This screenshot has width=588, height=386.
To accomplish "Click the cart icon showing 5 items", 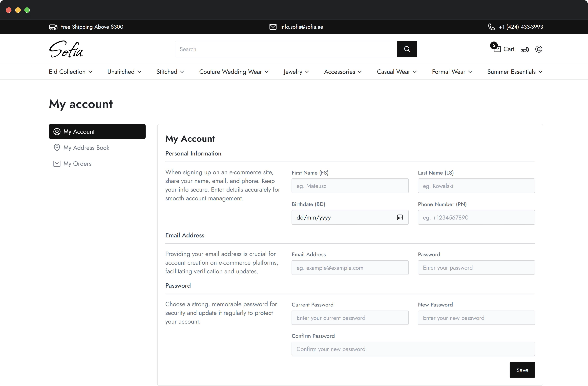I will click(x=497, y=49).
